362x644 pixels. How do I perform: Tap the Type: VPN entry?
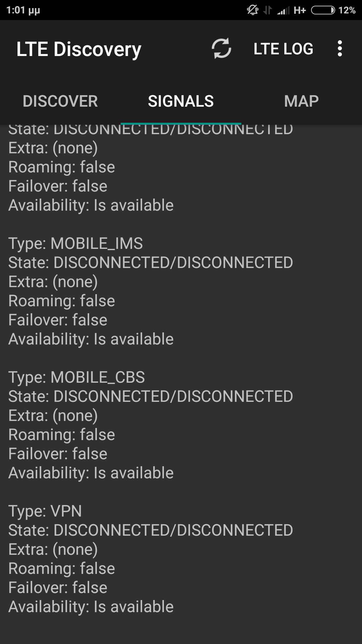[45, 511]
